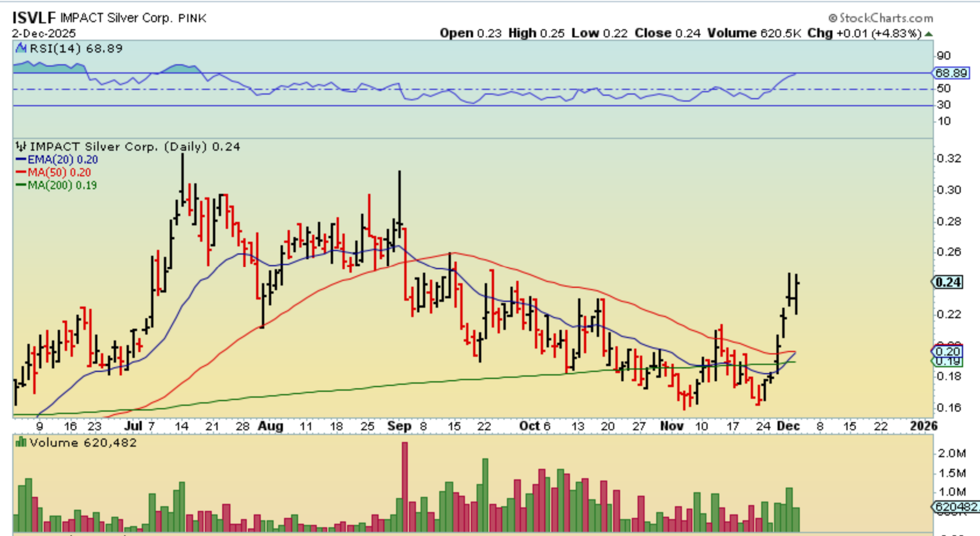Click the RSI indicator icon beside RSI(14)
This screenshot has height=536, width=980.
coord(21,48)
